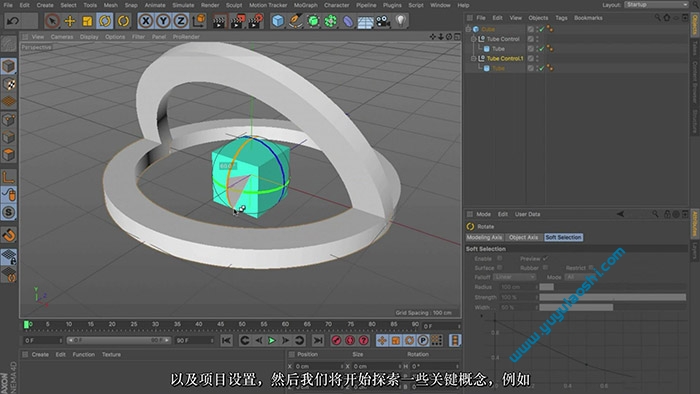
Task: Toggle Cube layer checkbox in Object Manager
Action: click(x=530, y=29)
